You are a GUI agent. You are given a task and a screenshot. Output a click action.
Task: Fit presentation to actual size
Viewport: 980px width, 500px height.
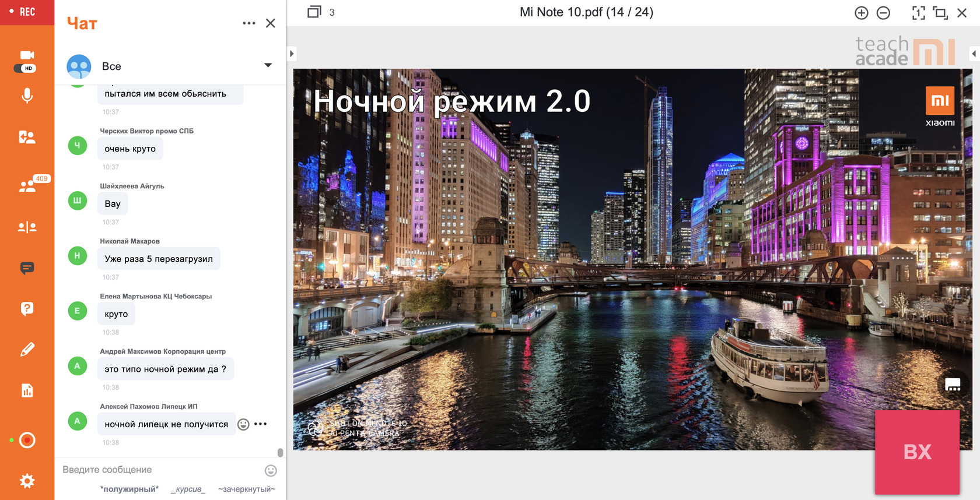pyautogui.click(x=919, y=13)
